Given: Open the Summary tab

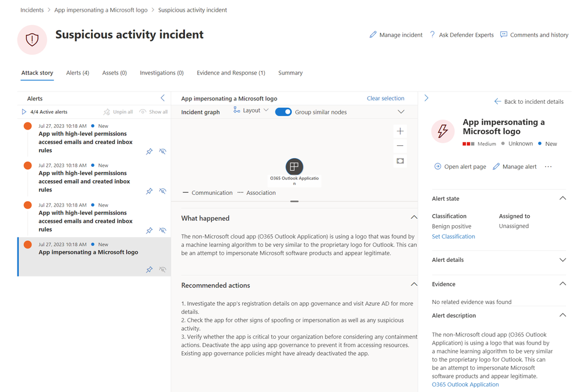Looking at the screenshot, I should [x=291, y=73].
